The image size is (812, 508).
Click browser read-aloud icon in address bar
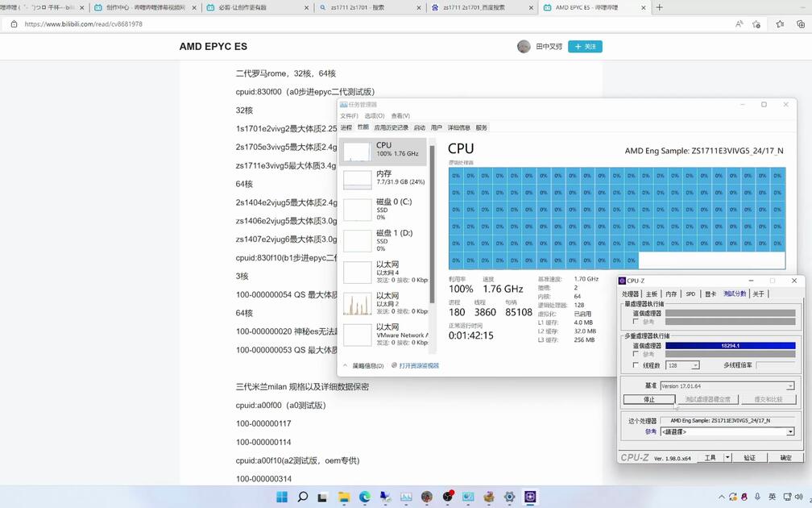click(739, 24)
